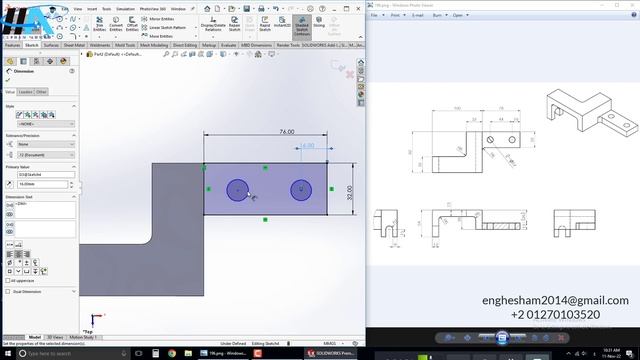This screenshot has width=640, height=360.
Task: Click the Dimension Text <DIM> box
Action: (46, 210)
